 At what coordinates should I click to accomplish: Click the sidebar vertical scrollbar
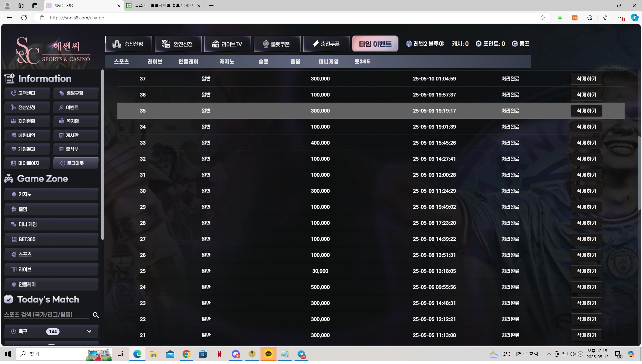[102, 154]
